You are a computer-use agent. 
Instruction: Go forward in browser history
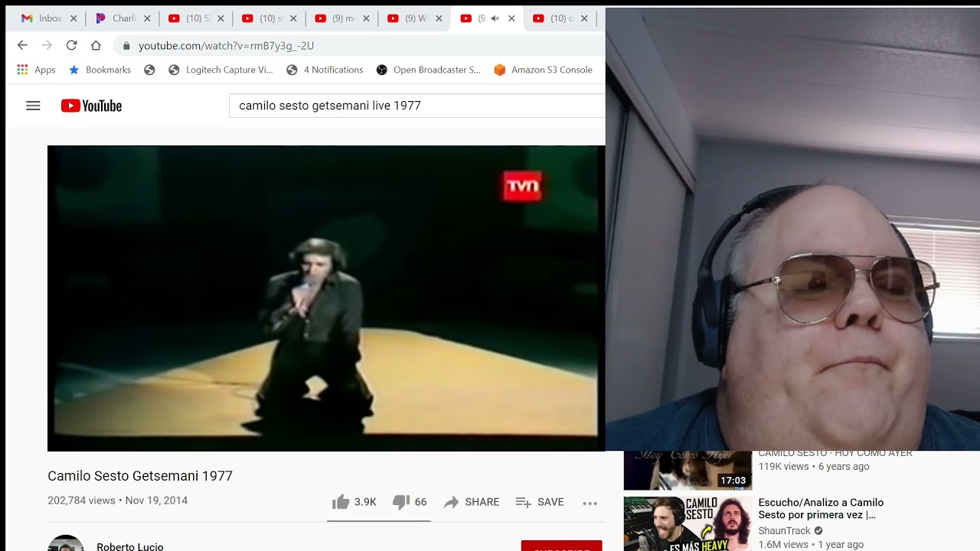pyautogui.click(x=47, y=45)
